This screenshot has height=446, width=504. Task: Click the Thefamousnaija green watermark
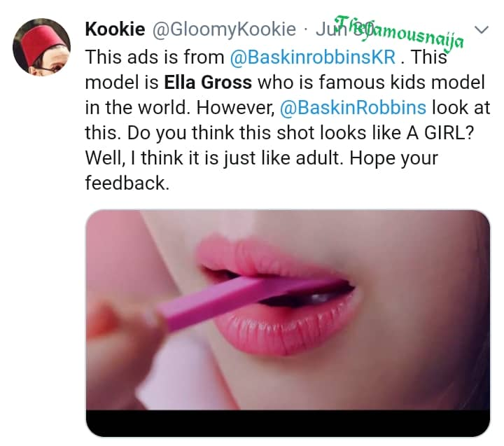[x=399, y=32]
